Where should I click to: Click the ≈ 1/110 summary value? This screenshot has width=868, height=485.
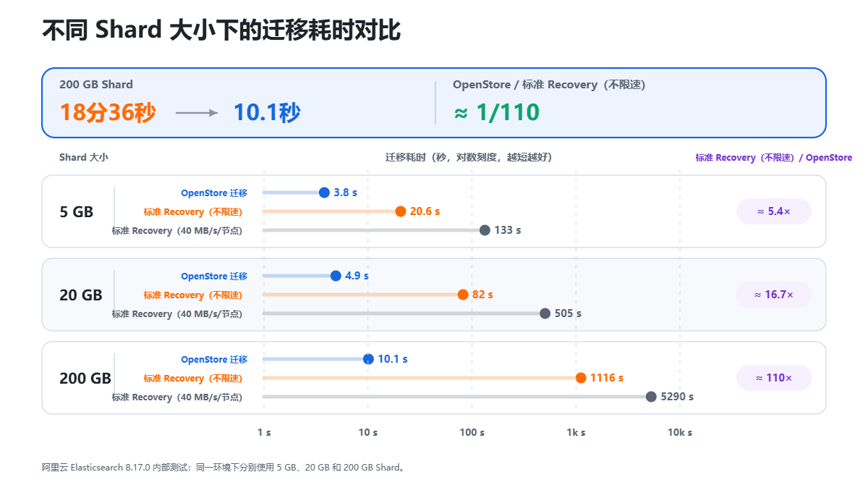496,112
